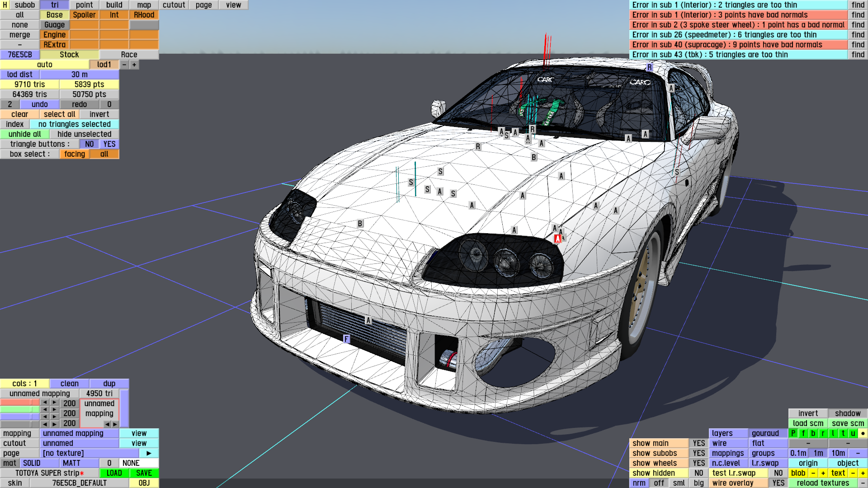Adjust the red colour slider
The image size is (868, 488).
[x=19, y=402]
